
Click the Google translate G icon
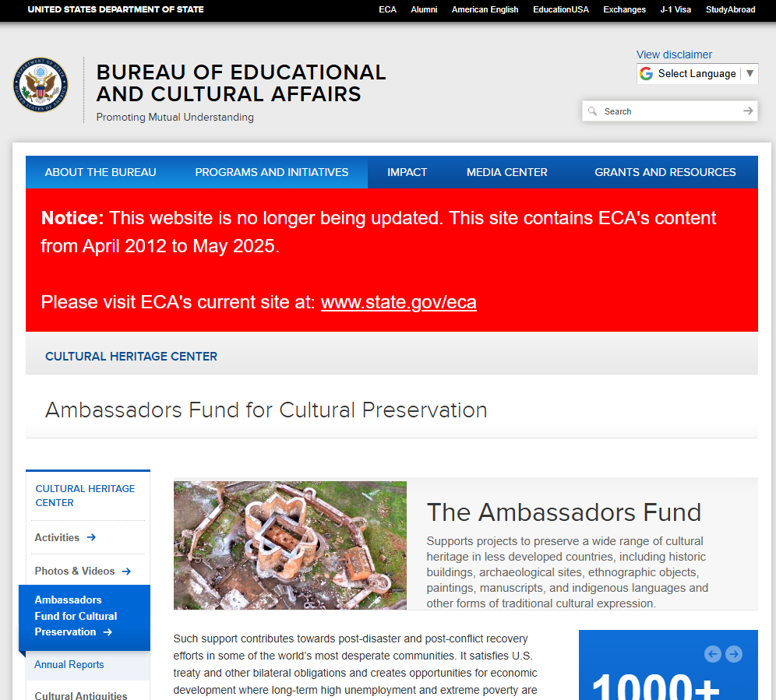point(646,74)
